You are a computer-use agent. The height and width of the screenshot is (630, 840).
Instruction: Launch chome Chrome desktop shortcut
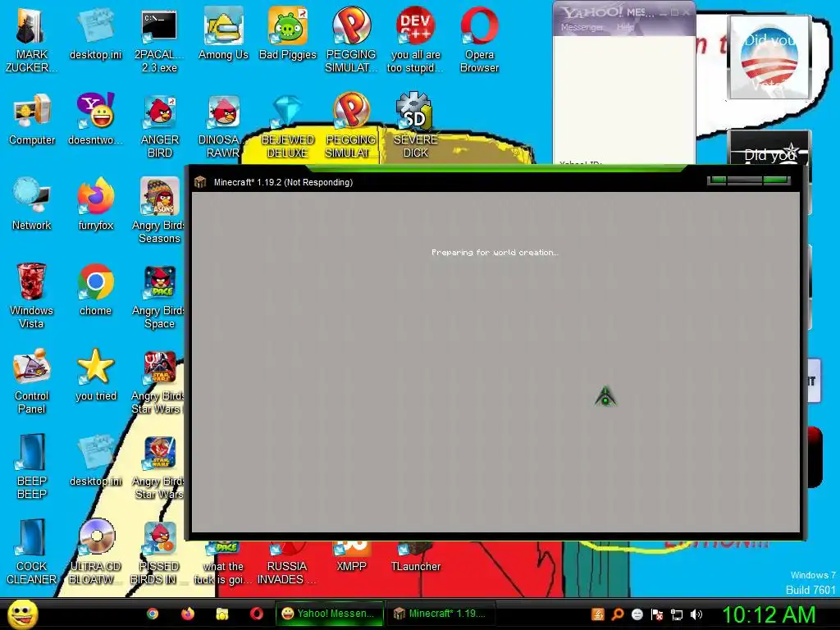coord(95,290)
